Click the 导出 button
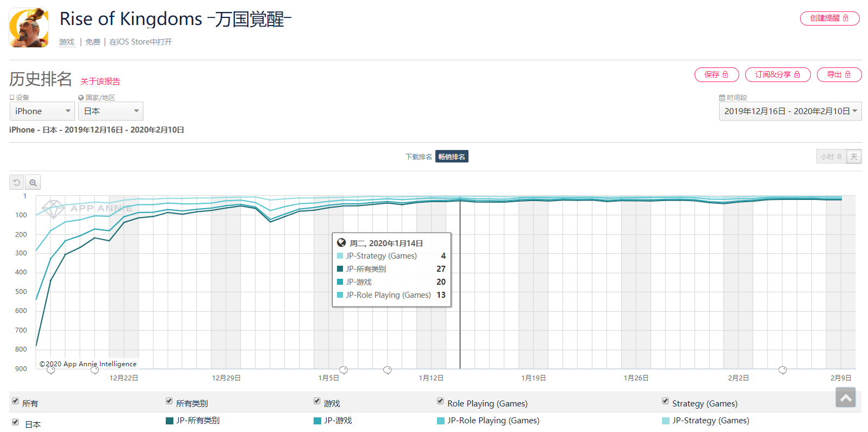This screenshot has width=868, height=432. tap(839, 75)
